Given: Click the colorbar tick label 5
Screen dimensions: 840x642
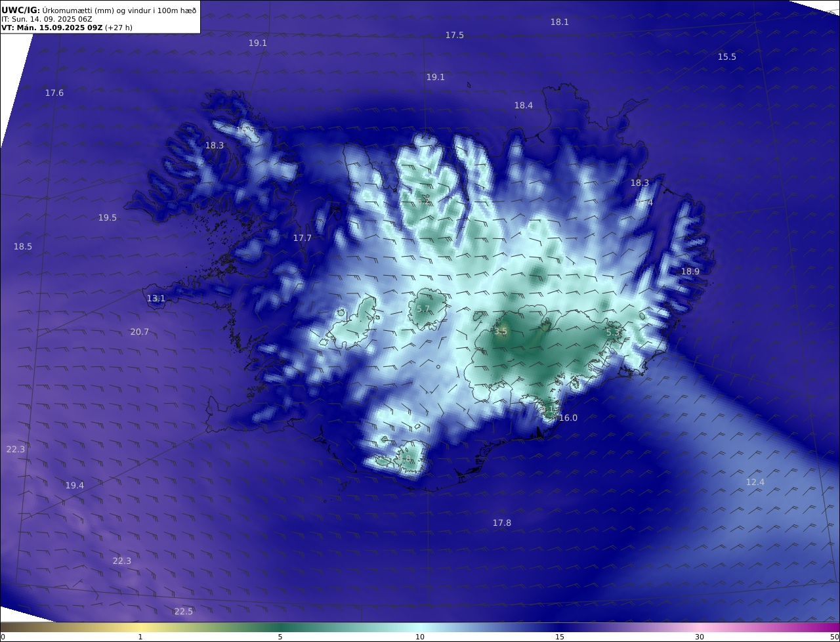Looking at the screenshot, I should point(280,636).
